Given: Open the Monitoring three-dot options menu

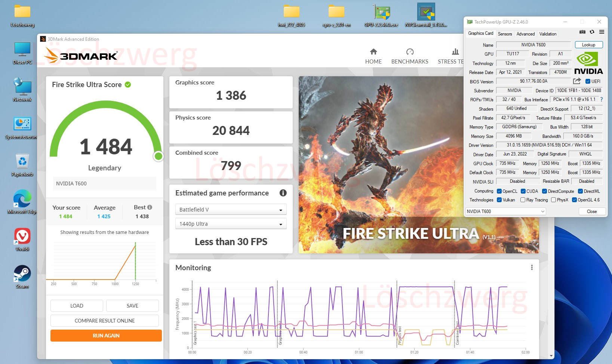Looking at the screenshot, I should [532, 268].
